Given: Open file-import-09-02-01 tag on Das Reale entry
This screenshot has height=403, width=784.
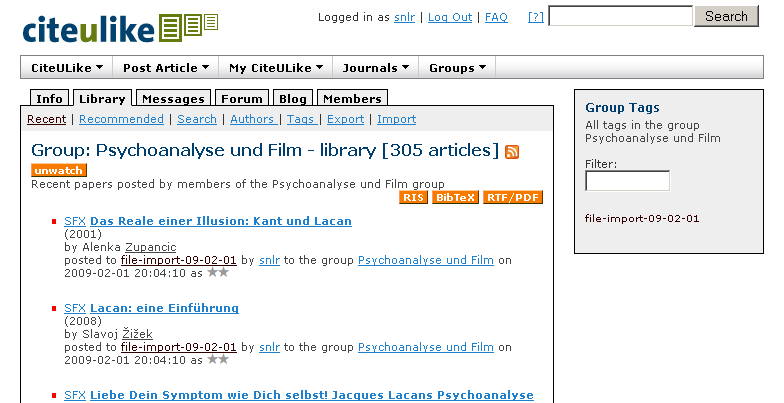Looking at the screenshot, I should 178,260.
